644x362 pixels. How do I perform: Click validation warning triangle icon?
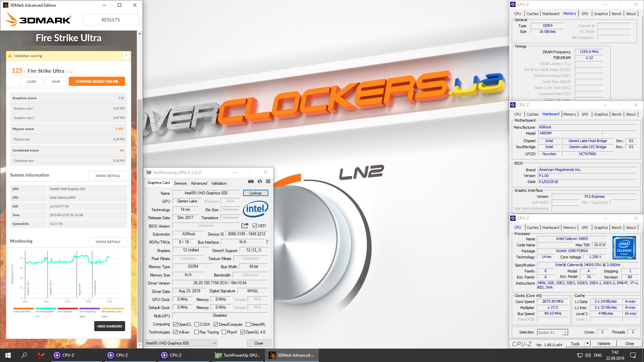10,56
